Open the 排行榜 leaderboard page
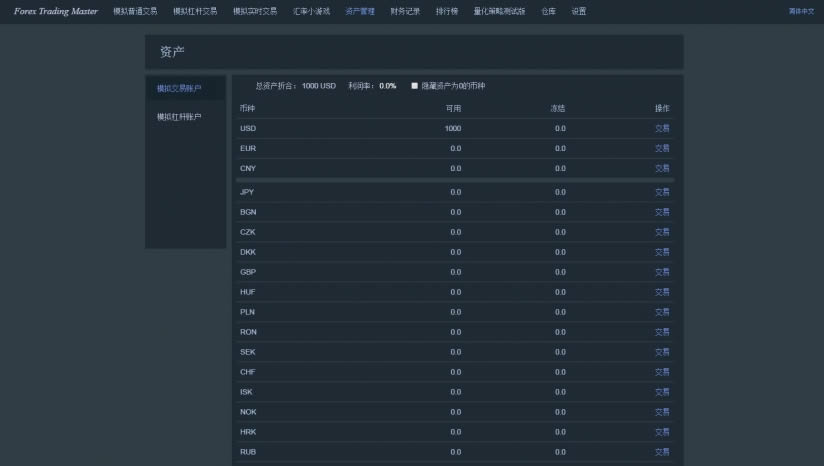The width and height of the screenshot is (824, 466). click(x=447, y=11)
